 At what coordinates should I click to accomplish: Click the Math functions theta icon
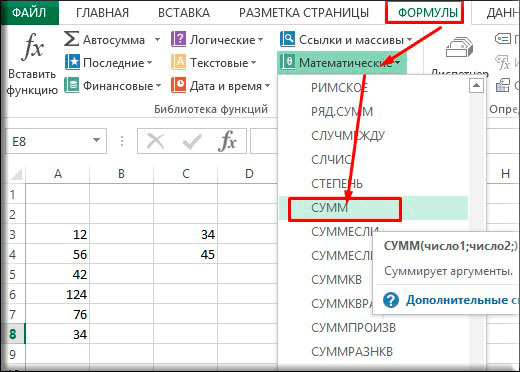(287, 62)
